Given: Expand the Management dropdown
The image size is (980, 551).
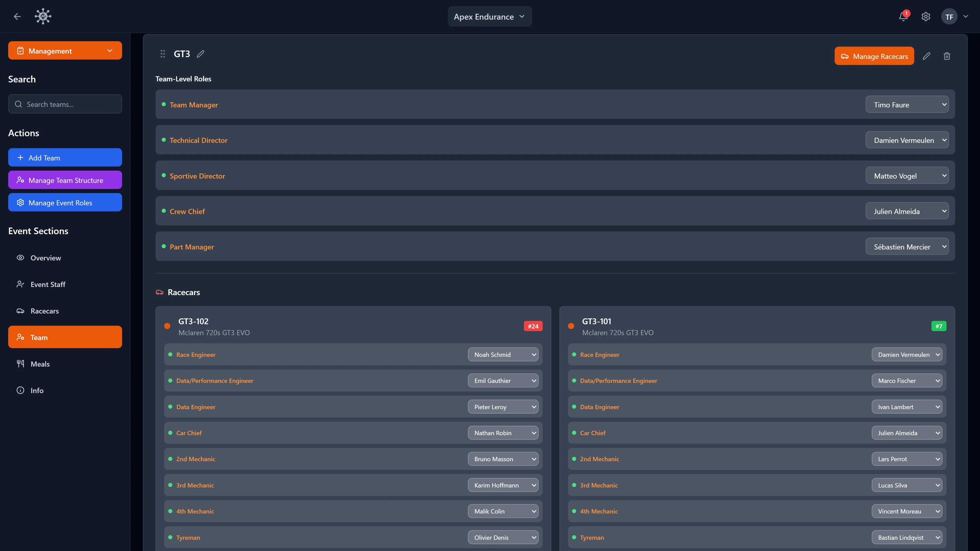Looking at the screenshot, I should pyautogui.click(x=65, y=51).
